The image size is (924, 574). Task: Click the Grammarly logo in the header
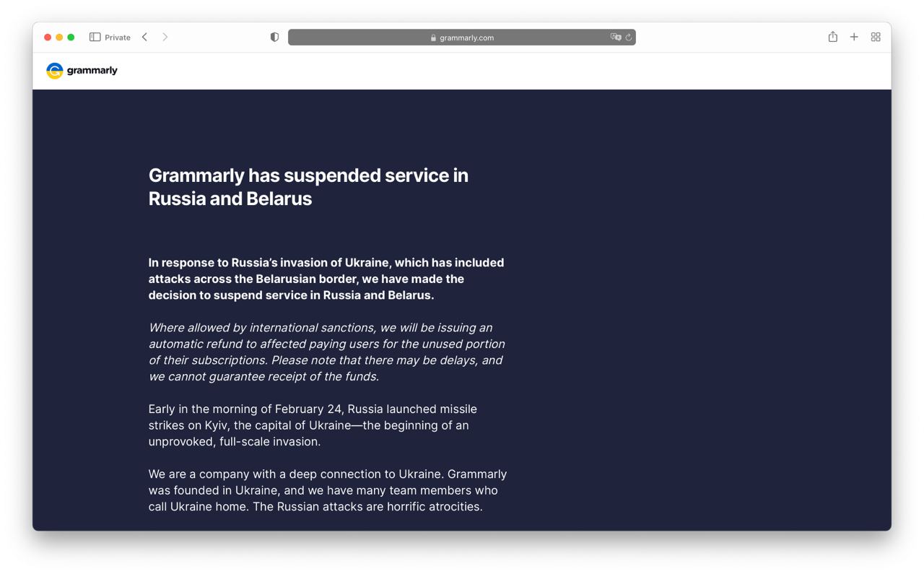click(x=82, y=70)
